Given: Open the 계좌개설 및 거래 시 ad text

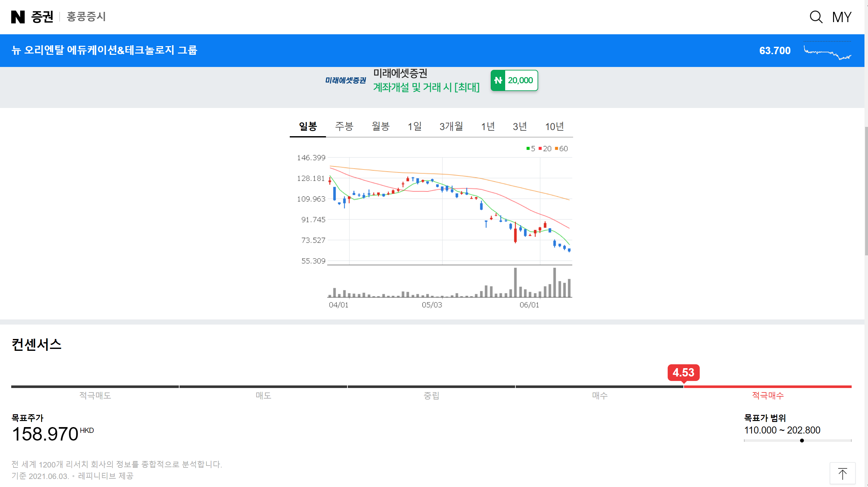Looking at the screenshot, I should point(426,87).
